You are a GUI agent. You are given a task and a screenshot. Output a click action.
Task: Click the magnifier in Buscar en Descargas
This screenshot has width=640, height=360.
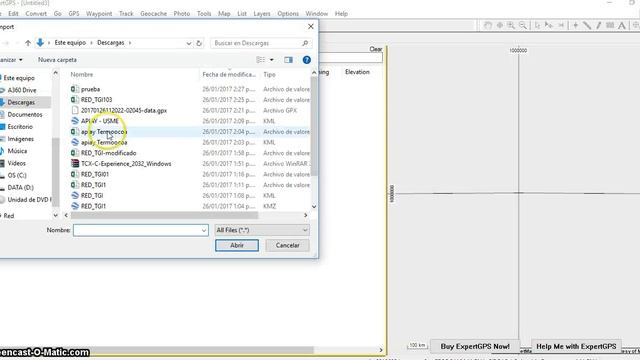pos(305,43)
